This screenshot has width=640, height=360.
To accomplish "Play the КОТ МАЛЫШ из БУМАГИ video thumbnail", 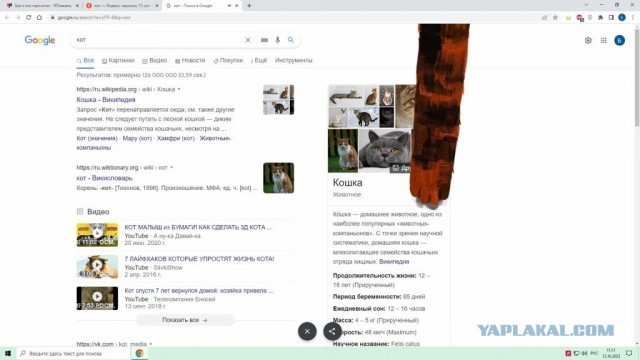I will coord(97,235).
